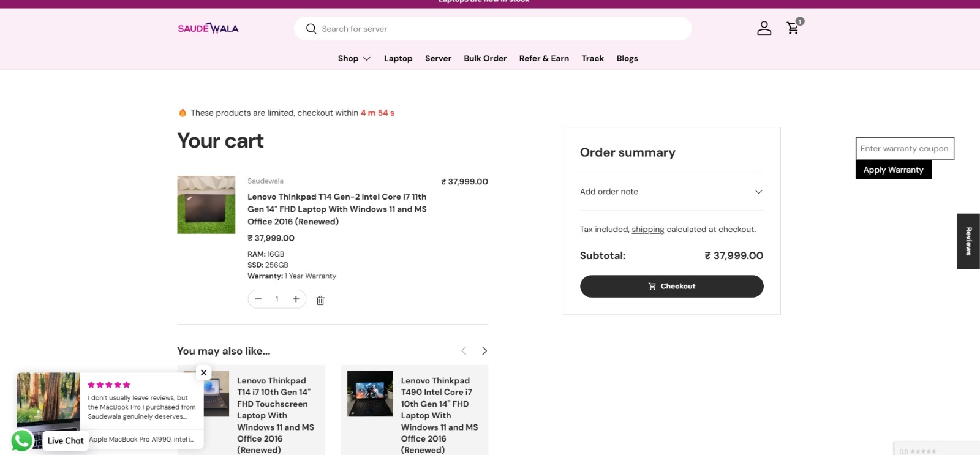980x455 pixels.
Task: Go to the Laptop menu item
Action: click(398, 58)
